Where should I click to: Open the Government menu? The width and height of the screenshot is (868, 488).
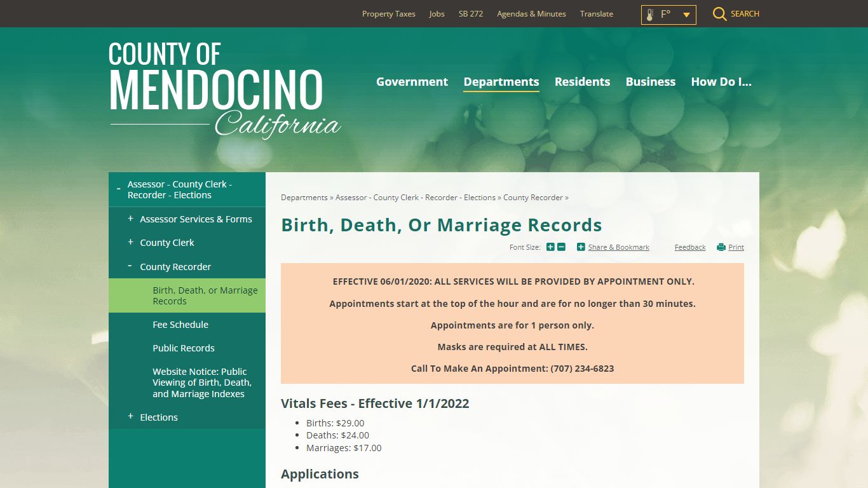(412, 82)
